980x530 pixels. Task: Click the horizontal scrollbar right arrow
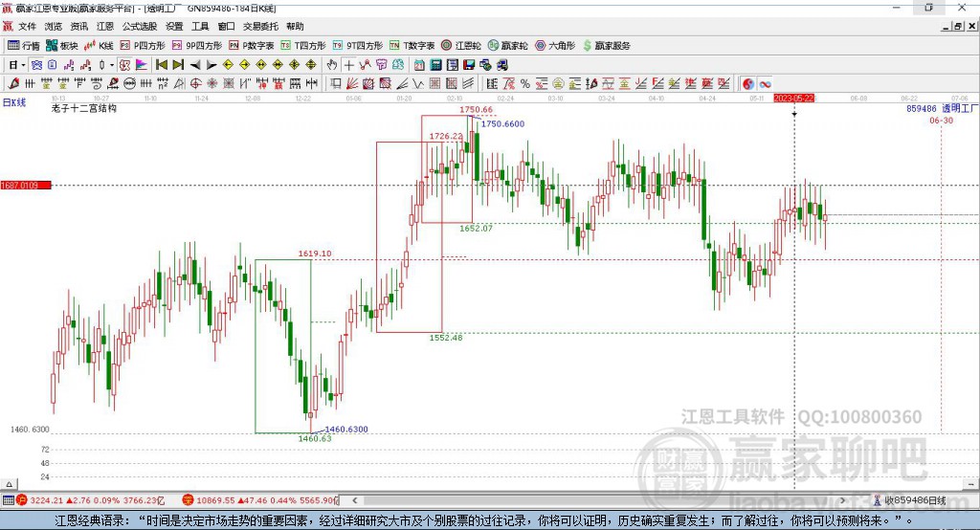pyautogui.click(x=842, y=500)
